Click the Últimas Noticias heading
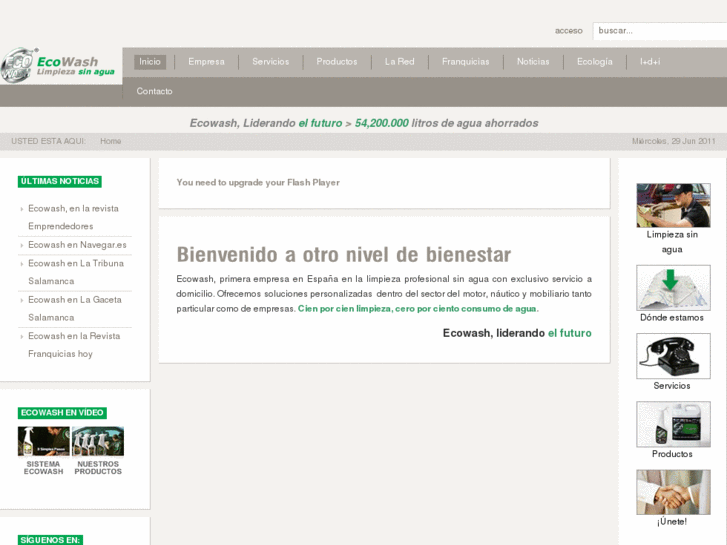Image resolution: width=727 pixels, height=545 pixels. pos(60,181)
